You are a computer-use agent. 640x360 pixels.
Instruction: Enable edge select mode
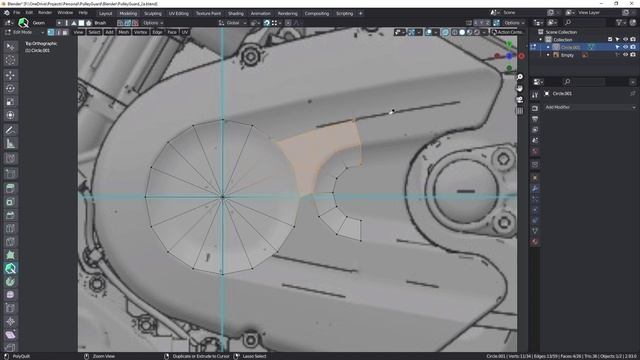[58, 32]
